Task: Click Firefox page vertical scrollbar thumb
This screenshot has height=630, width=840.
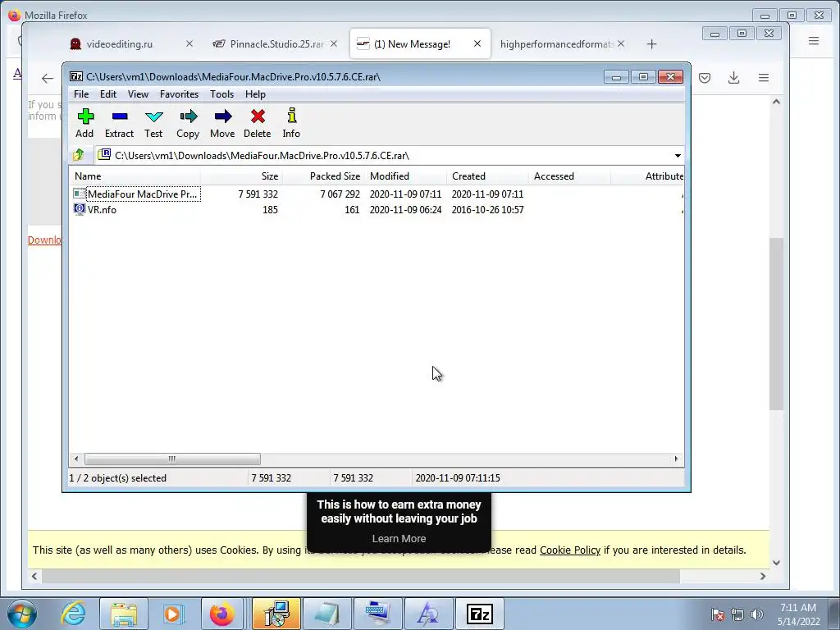Action: click(x=776, y=324)
